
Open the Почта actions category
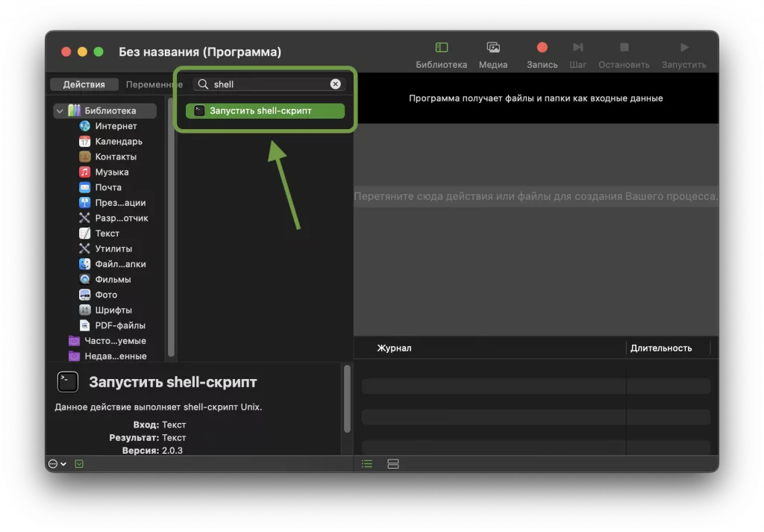click(107, 187)
